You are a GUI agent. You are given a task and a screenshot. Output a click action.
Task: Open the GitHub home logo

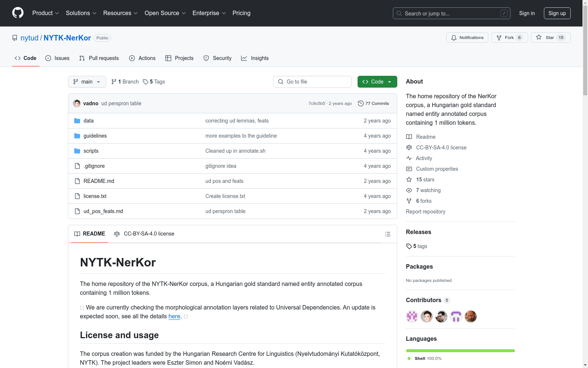[18, 13]
